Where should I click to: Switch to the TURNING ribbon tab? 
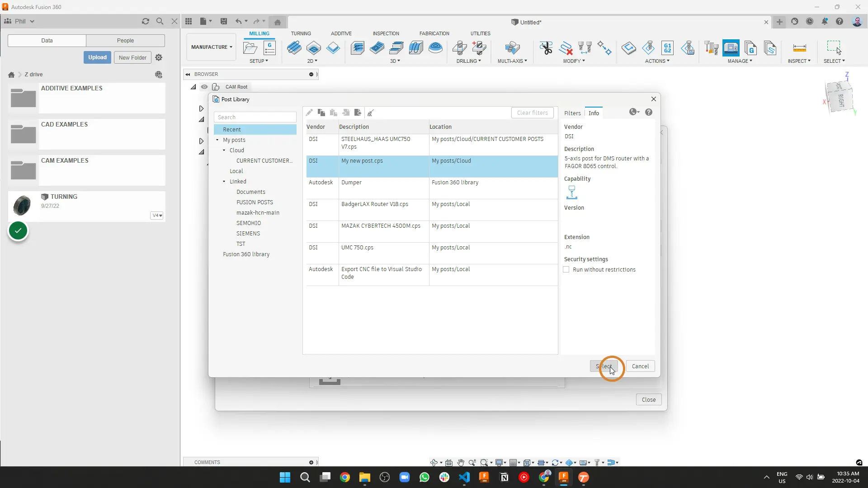point(301,33)
